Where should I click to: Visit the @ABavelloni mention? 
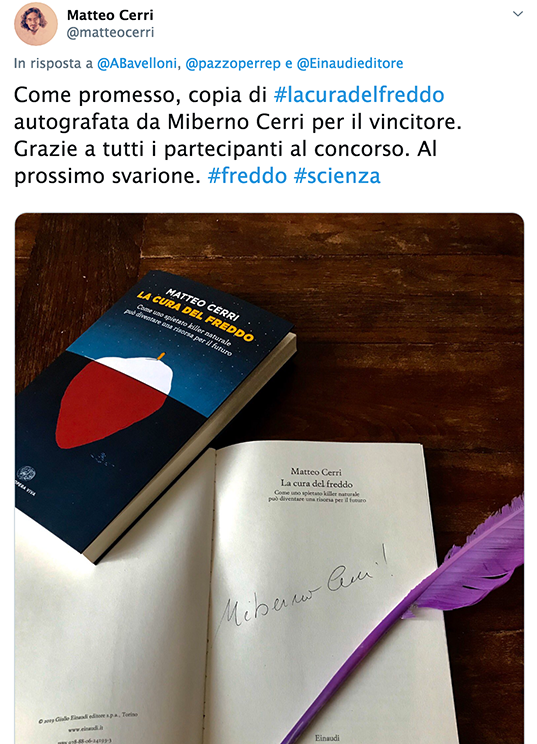[x=137, y=64]
